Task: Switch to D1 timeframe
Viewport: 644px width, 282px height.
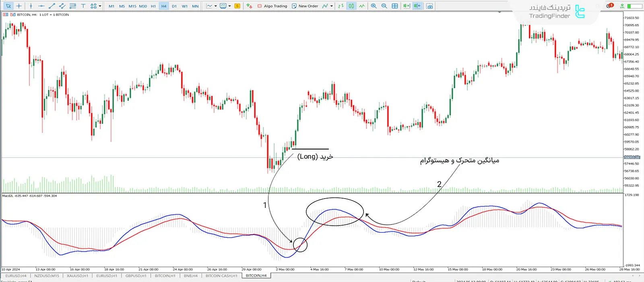Action: pyautogui.click(x=174, y=6)
